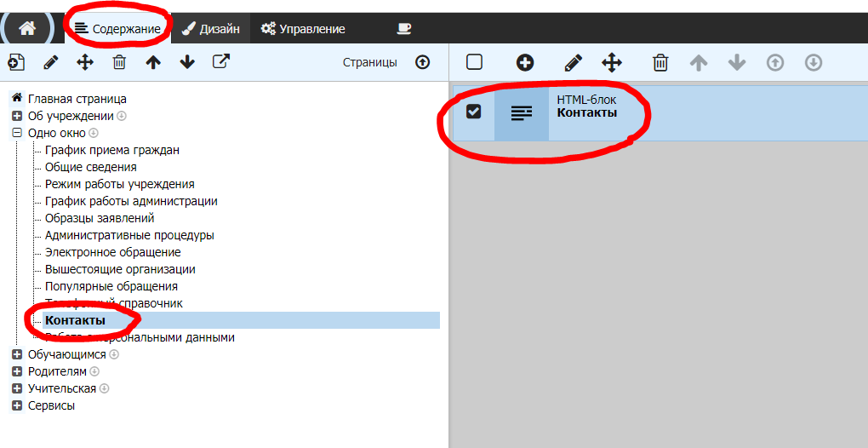Toggle select-all checkbox in blocks toolbar
This screenshot has width=868, height=448.
pos(474,62)
